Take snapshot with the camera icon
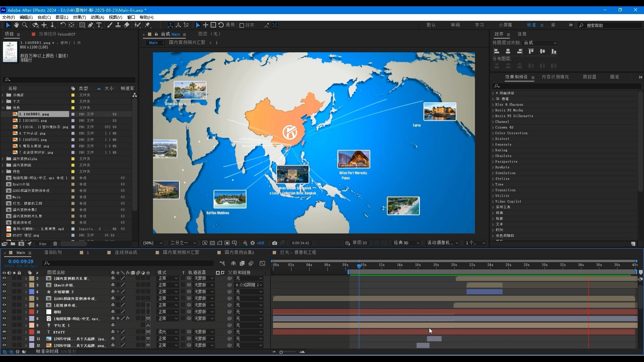This screenshot has width=644, height=362. click(275, 243)
